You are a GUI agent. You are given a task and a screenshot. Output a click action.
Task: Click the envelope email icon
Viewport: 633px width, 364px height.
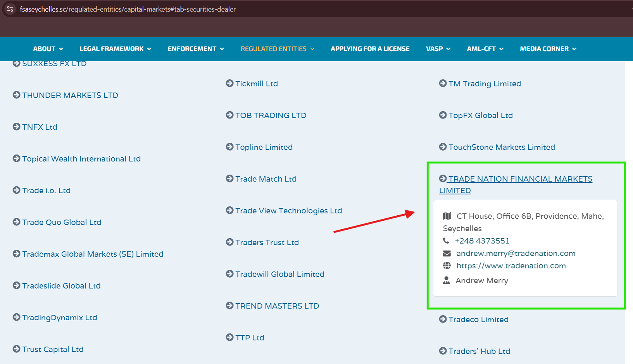[x=447, y=253]
